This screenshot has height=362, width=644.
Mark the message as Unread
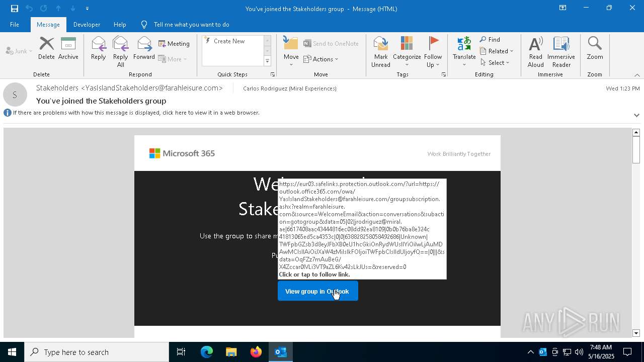381,51
